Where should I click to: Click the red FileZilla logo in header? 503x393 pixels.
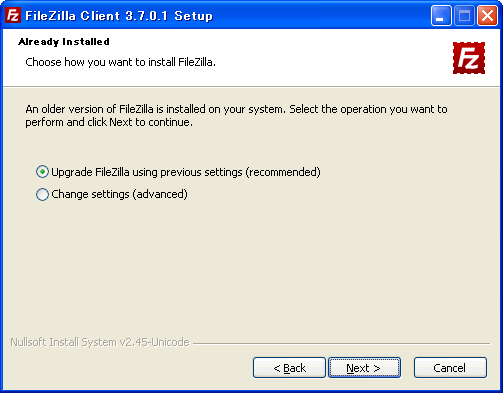[x=469, y=58]
